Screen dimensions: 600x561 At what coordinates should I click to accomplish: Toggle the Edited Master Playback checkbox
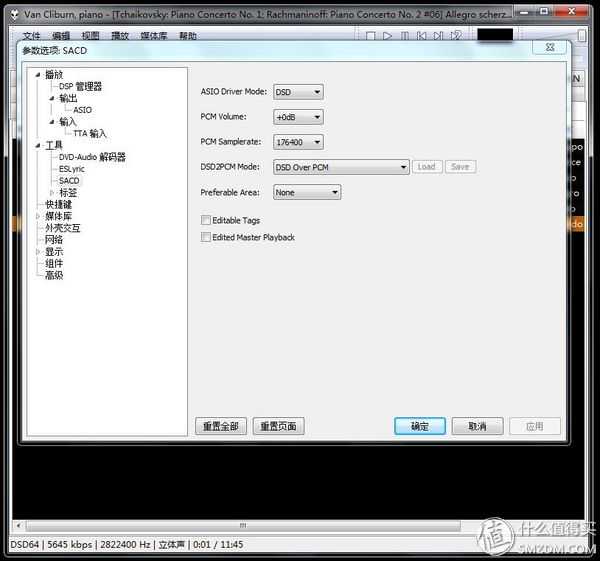pyautogui.click(x=206, y=237)
